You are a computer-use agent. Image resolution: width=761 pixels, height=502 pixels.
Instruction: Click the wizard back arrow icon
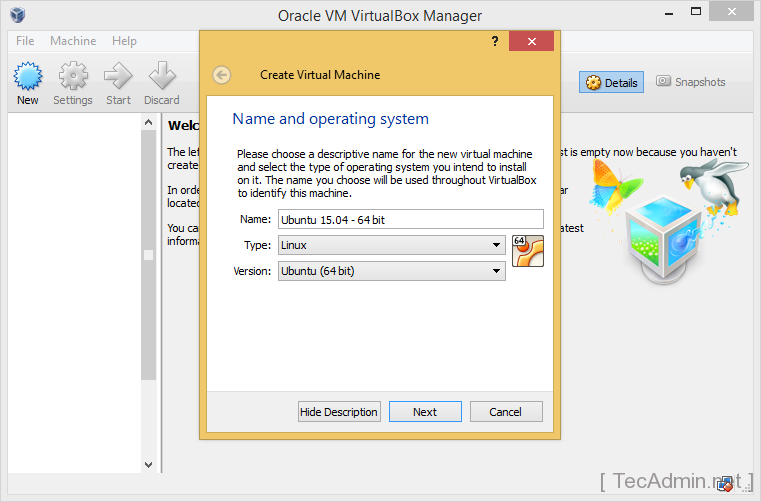click(x=222, y=75)
